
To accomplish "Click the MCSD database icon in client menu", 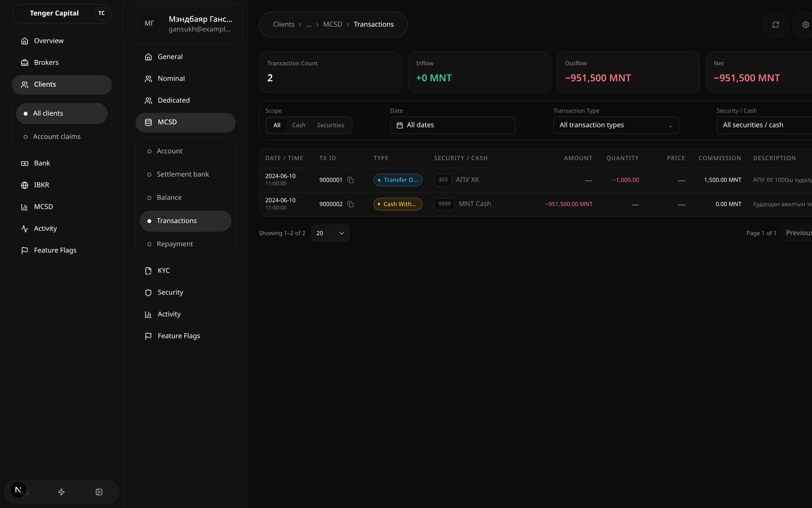I will [148, 122].
